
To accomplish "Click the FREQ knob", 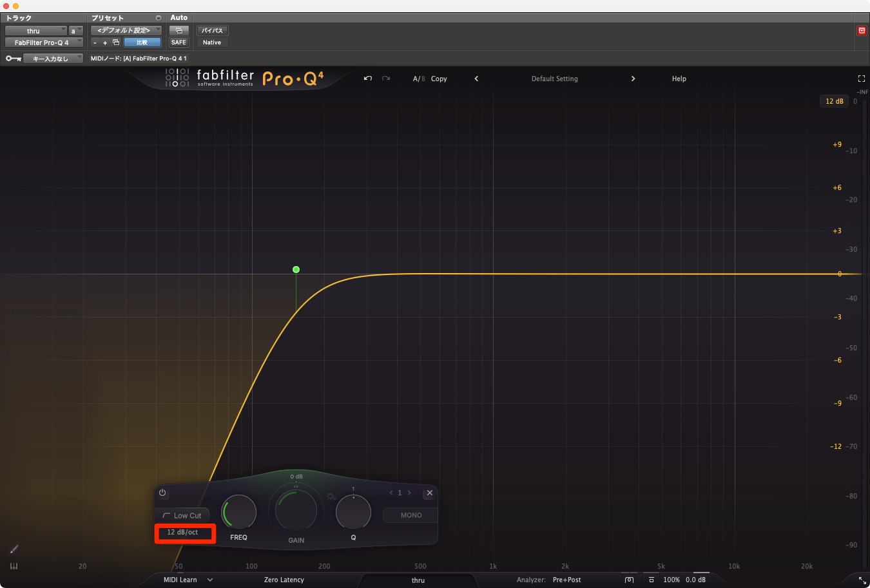I will point(239,513).
